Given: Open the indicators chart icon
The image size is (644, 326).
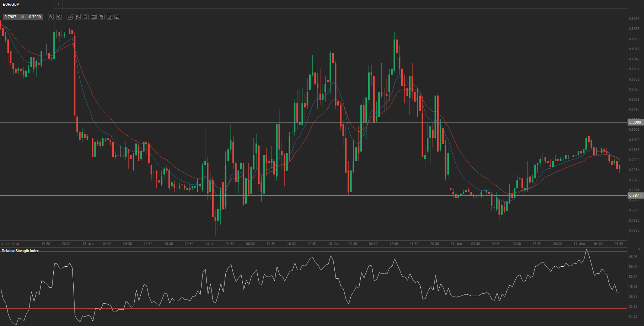Looking at the screenshot, I should tap(94, 17).
